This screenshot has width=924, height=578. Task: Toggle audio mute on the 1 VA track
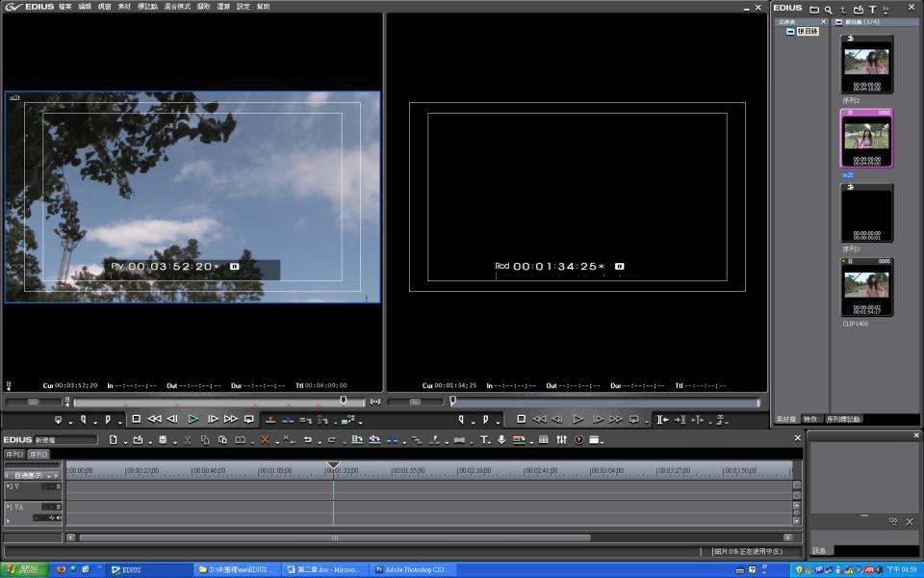(58, 517)
